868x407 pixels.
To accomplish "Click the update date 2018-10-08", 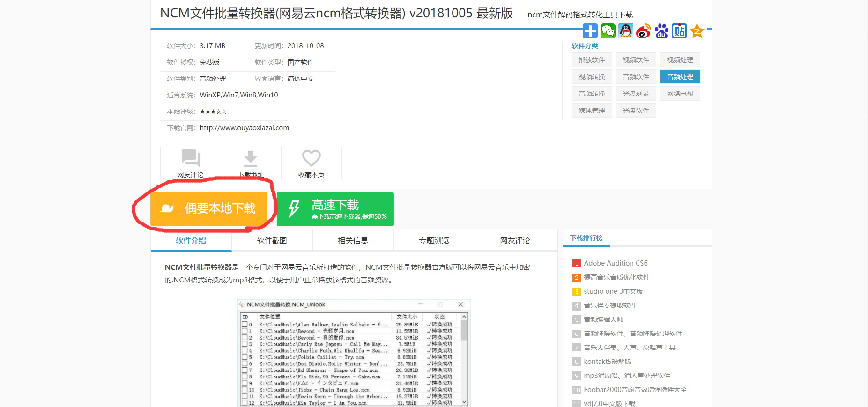I will pos(306,46).
